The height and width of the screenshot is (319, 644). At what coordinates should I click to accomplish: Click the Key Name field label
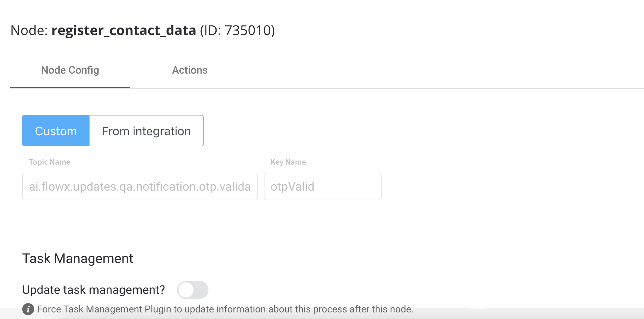coord(288,162)
